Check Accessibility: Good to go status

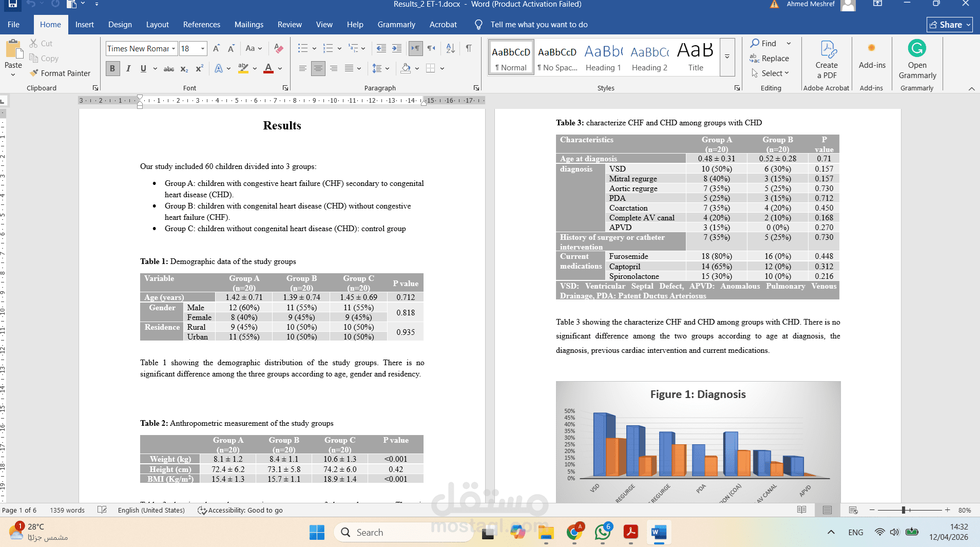tap(240, 510)
